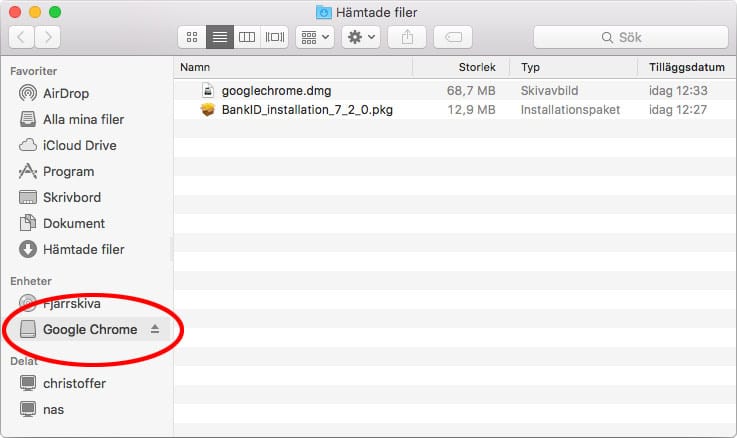Open Program folder in sidebar

(x=68, y=171)
